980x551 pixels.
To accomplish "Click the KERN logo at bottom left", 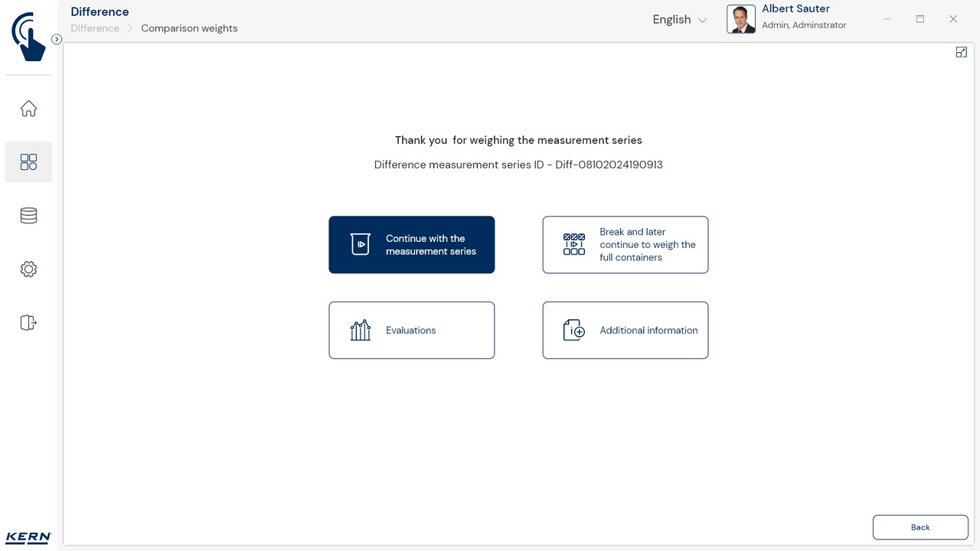I will click(28, 537).
